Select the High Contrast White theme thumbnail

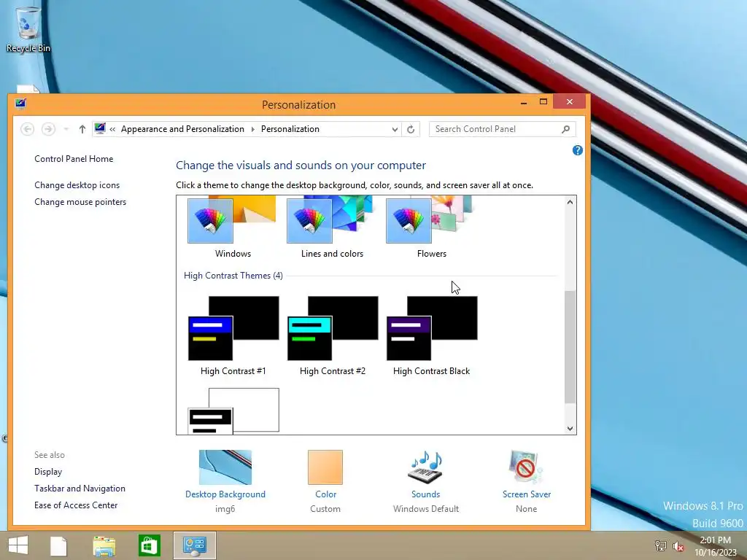coord(233,411)
